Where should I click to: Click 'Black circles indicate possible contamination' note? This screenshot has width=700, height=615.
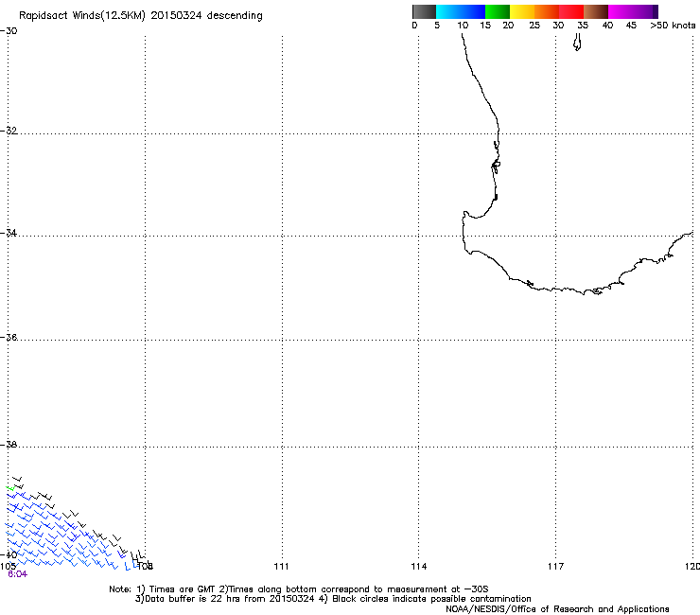[x=431, y=599]
